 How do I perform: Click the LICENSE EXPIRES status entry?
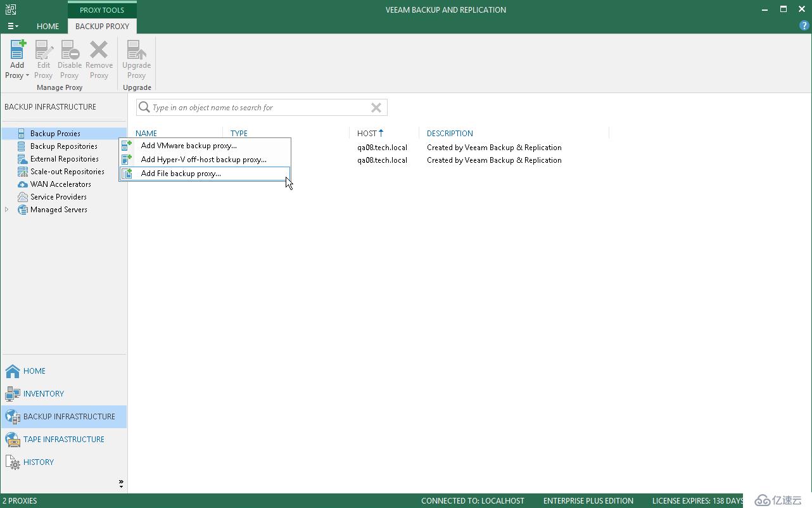click(698, 501)
